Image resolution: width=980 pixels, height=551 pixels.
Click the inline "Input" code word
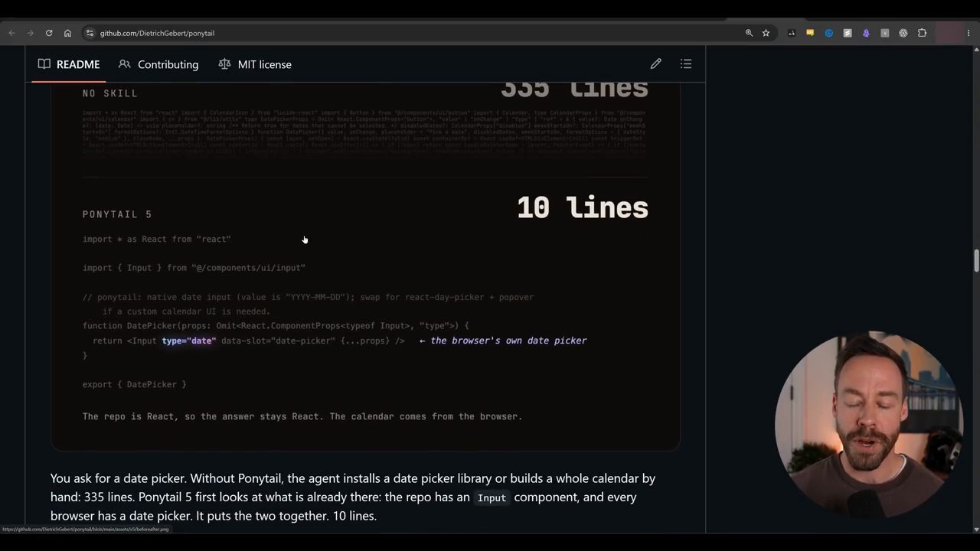[x=492, y=497]
